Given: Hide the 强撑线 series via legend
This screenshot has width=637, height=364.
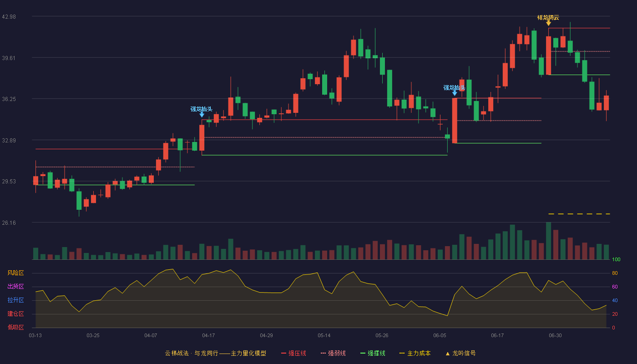Looking at the screenshot, I should [373, 353].
